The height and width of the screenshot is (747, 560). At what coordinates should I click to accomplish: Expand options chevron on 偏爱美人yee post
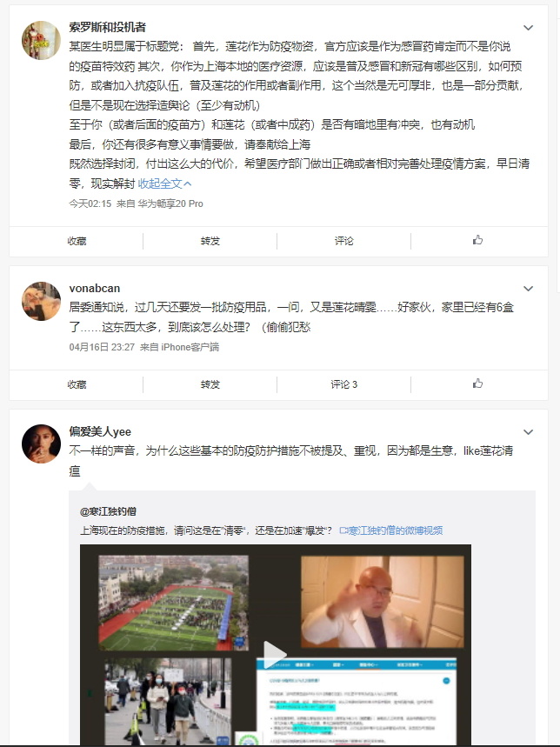[x=528, y=432]
